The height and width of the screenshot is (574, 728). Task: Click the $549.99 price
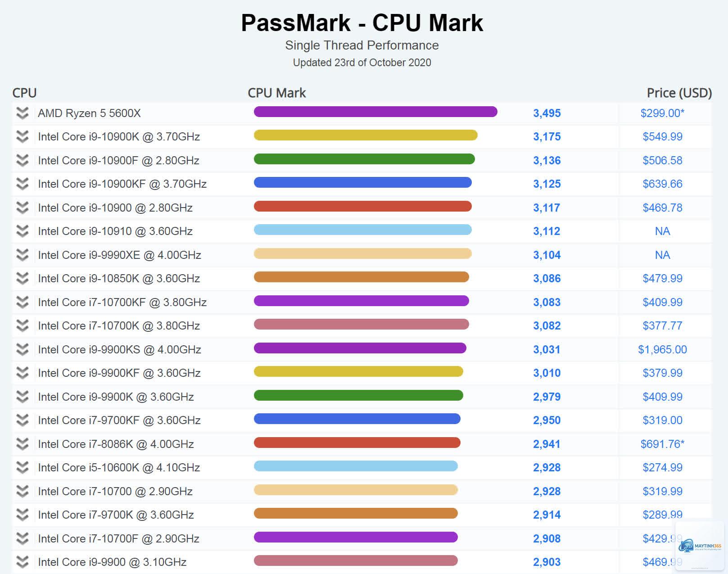click(x=662, y=136)
